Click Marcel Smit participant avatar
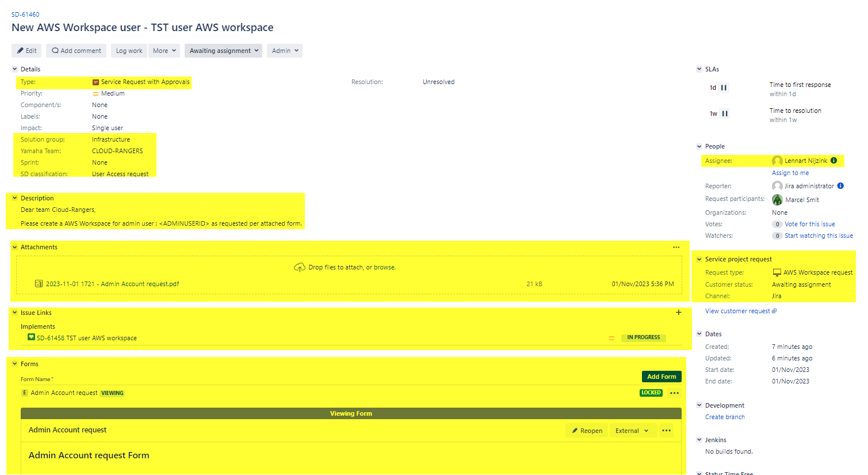Image resolution: width=868 pixels, height=475 pixels. pos(777,200)
